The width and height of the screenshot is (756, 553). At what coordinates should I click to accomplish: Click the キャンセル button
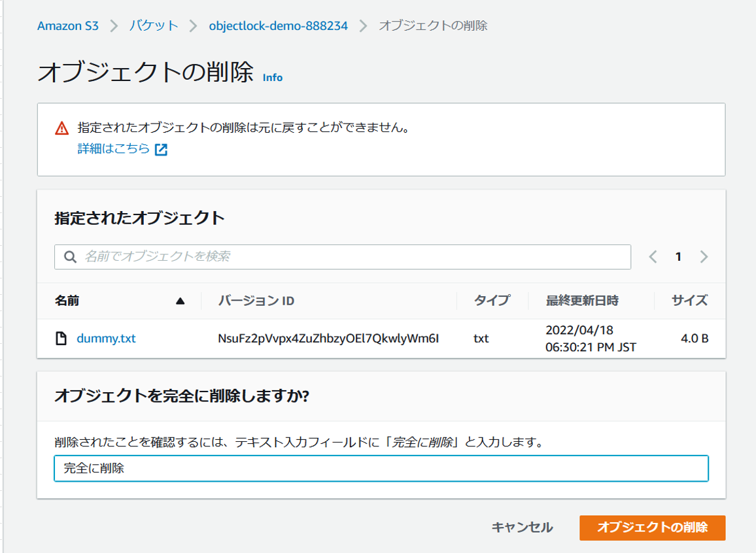click(x=522, y=528)
